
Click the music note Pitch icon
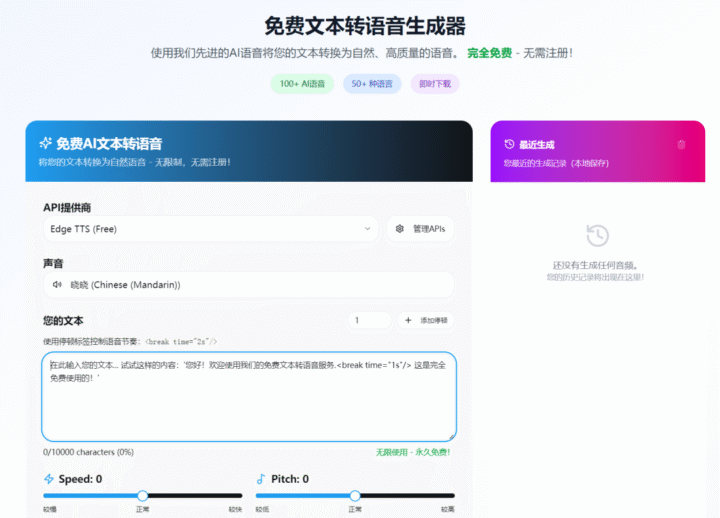(262, 479)
